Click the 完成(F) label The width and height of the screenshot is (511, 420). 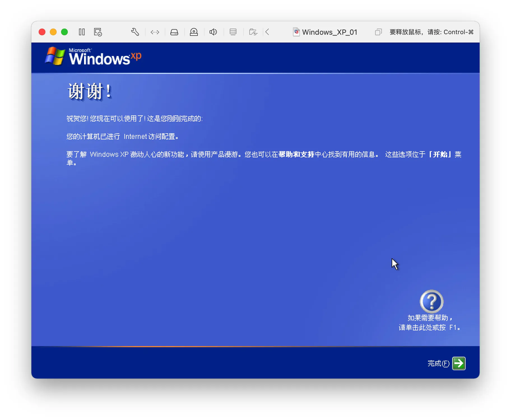coord(438,363)
